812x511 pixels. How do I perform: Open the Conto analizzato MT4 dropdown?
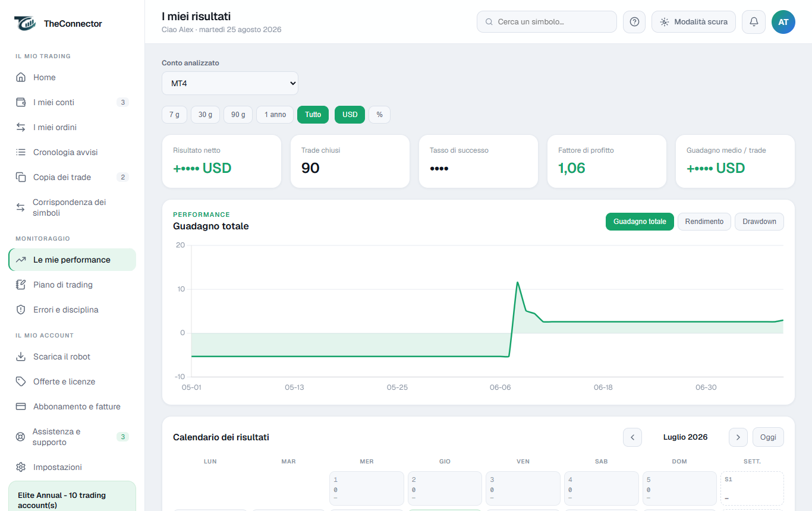230,83
